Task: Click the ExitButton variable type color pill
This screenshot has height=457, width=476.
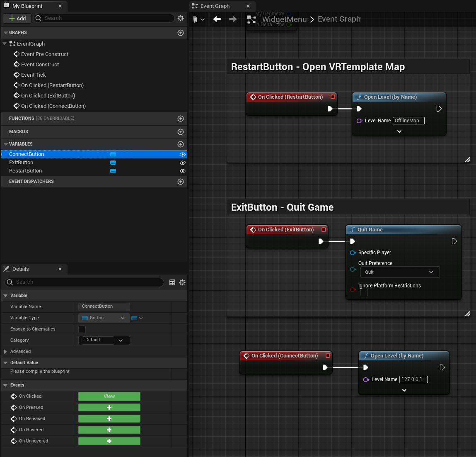Action: pos(113,163)
